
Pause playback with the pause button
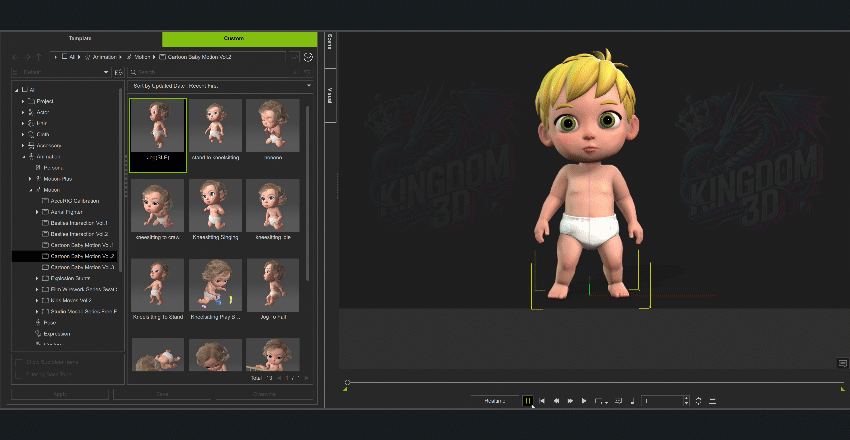pyautogui.click(x=527, y=401)
